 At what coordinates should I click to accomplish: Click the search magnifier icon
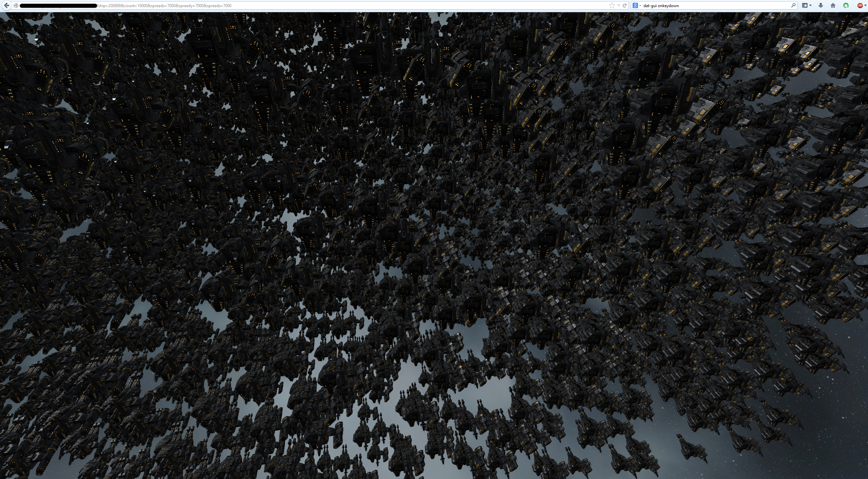(793, 5)
